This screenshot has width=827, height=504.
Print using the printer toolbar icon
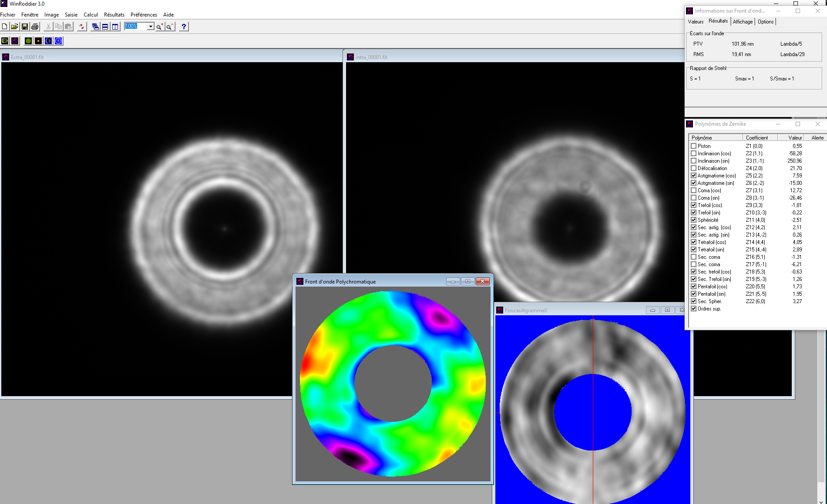pyautogui.click(x=35, y=27)
